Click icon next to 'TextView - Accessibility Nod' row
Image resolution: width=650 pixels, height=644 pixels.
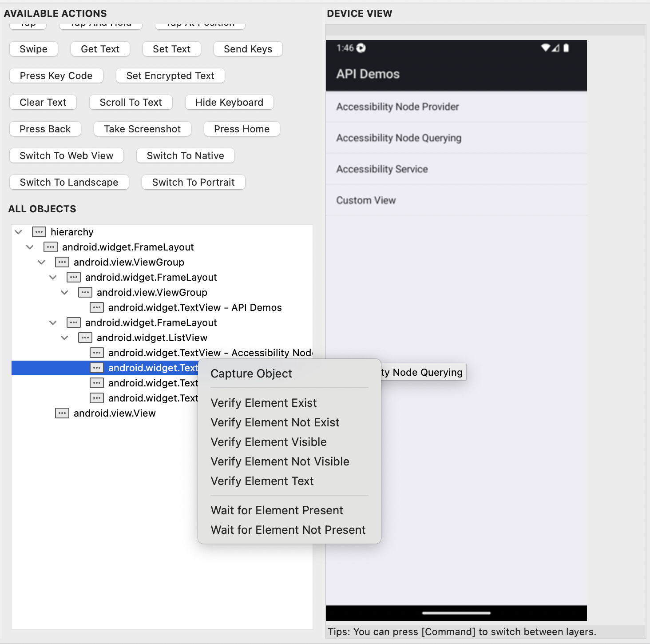tap(97, 353)
